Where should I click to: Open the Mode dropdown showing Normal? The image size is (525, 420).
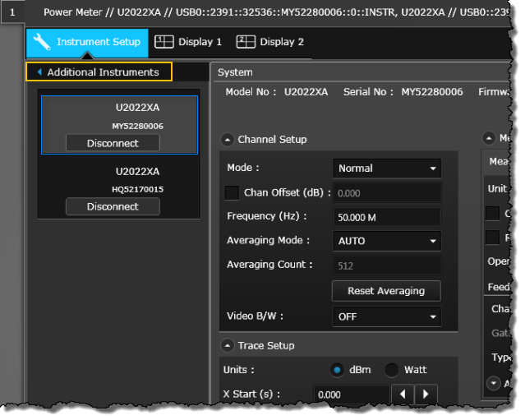(387, 168)
